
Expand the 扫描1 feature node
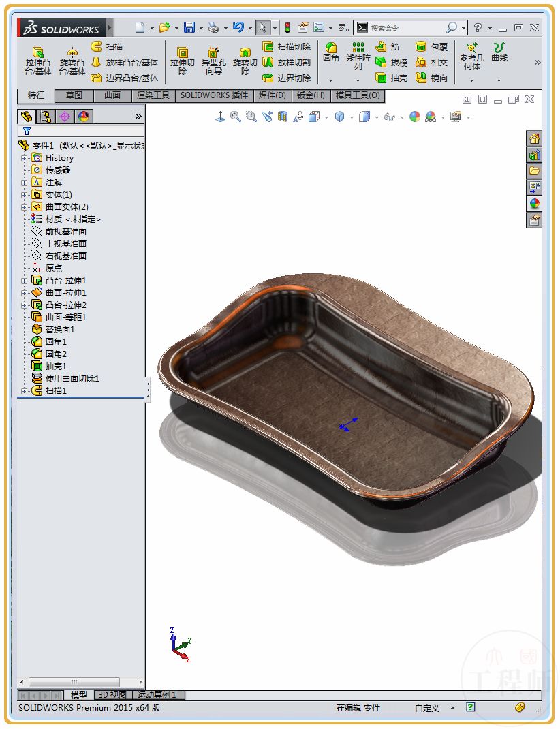pyautogui.click(x=24, y=392)
